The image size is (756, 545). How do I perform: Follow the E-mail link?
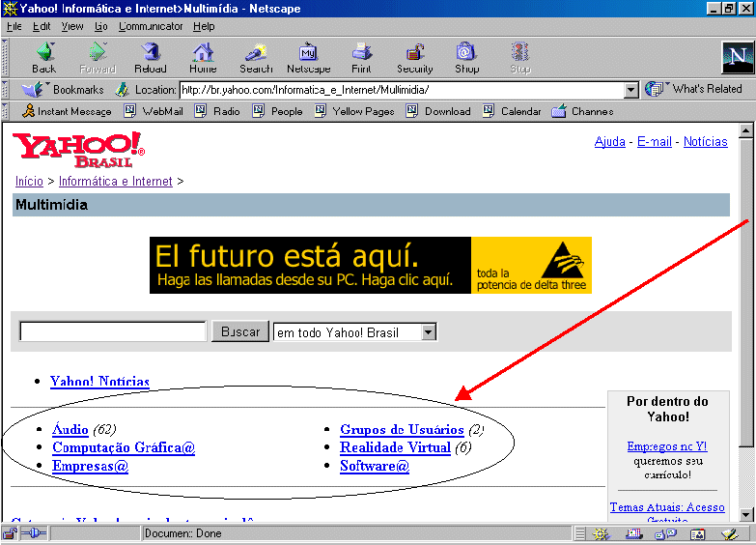click(x=655, y=141)
